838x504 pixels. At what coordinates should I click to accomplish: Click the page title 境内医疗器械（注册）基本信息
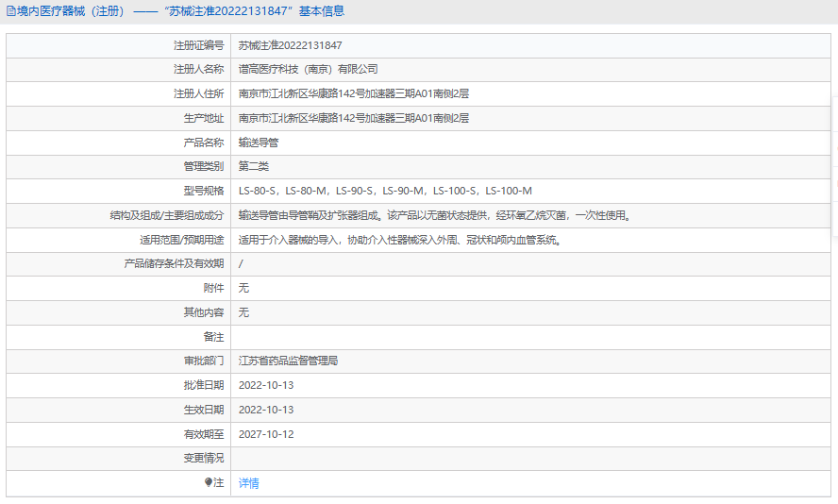coord(180,11)
